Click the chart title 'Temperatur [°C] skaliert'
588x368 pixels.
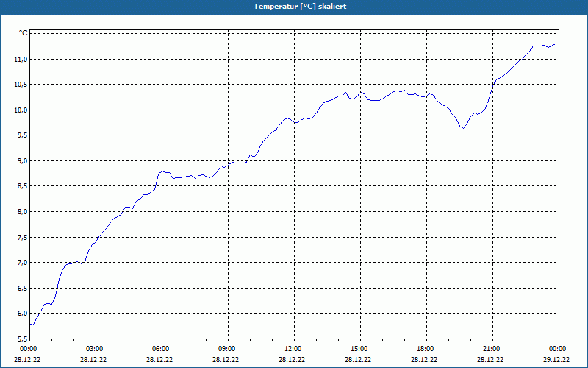click(x=300, y=7)
